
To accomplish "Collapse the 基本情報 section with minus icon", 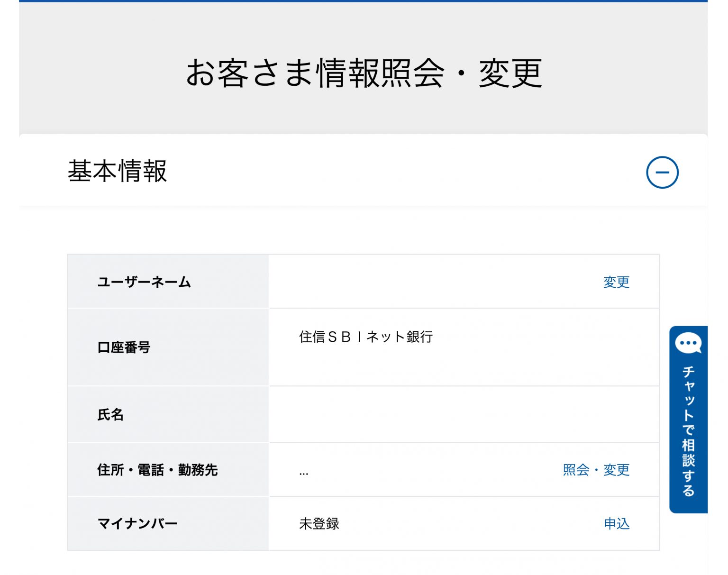I will 662,173.
